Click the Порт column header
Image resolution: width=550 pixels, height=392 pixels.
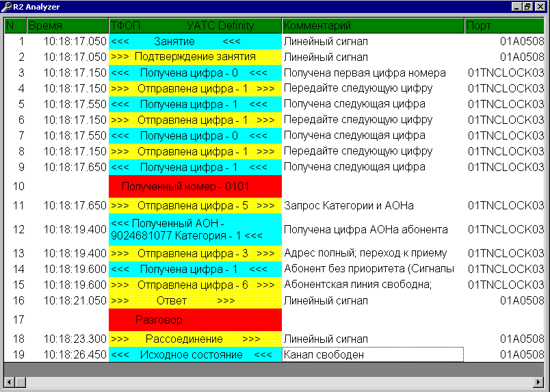click(x=504, y=25)
